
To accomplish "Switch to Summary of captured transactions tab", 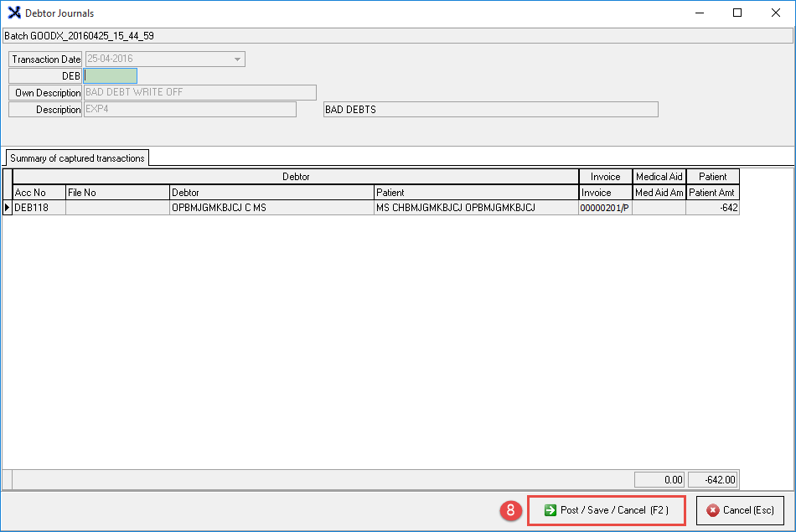I will coord(77,158).
